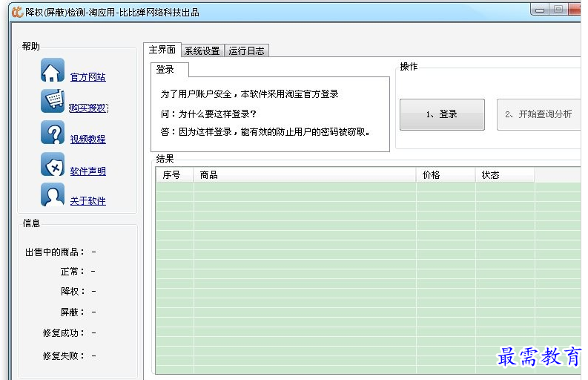Image resolution: width=588 pixels, height=380 pixels.
Task: Click the question mark video tutorial icon
Action: (53, 132)
